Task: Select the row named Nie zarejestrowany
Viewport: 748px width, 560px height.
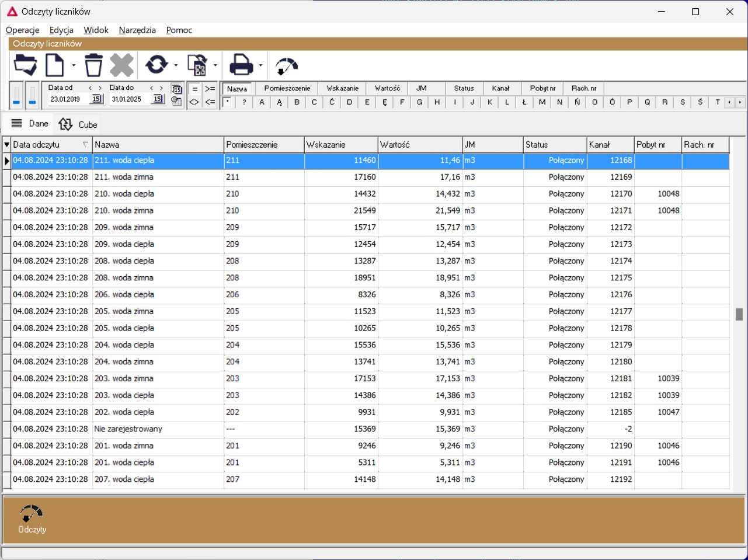Action: point(366,429)
